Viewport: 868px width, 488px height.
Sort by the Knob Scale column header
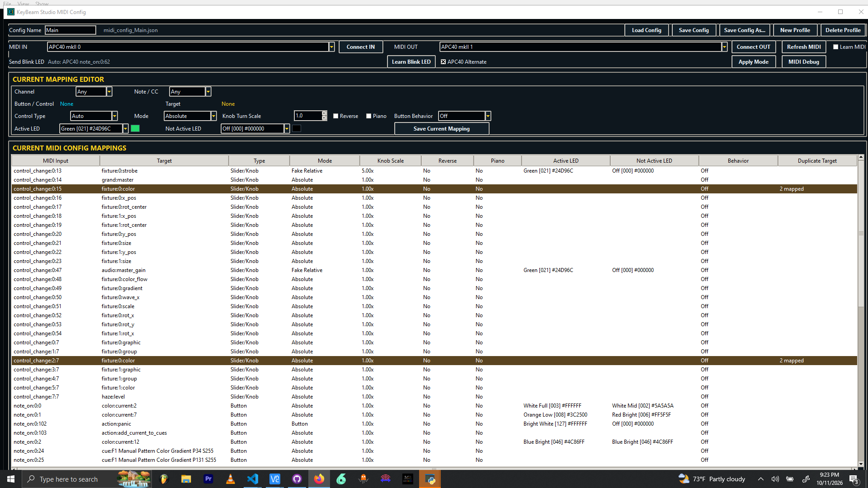click(391, 161)
